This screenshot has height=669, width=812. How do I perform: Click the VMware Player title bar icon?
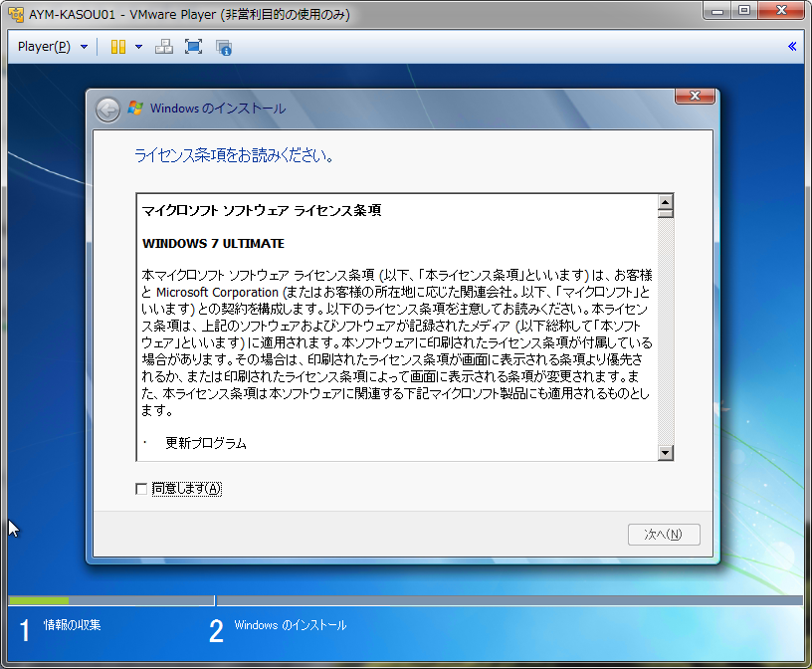(x=16, y=14)
